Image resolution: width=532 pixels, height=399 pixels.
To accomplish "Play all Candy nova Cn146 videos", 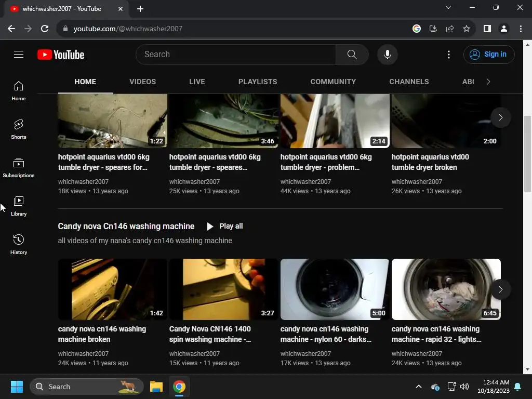I will [224, 227].
